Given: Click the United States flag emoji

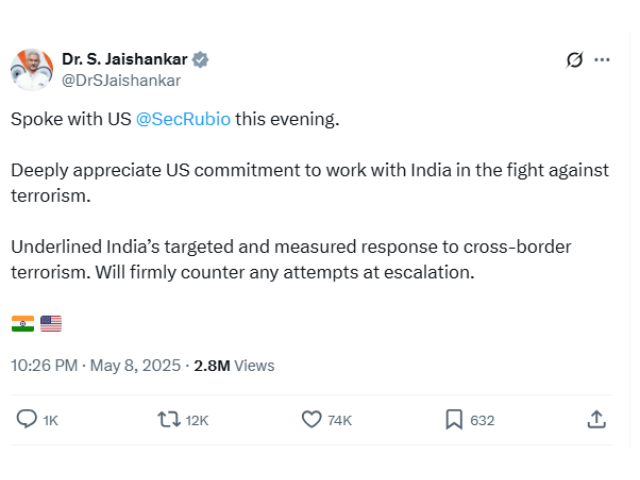Looking at the screenshot, I should coord(51,323).
